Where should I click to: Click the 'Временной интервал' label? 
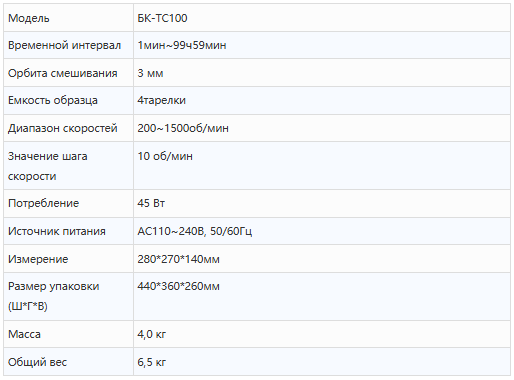point(64,45)
